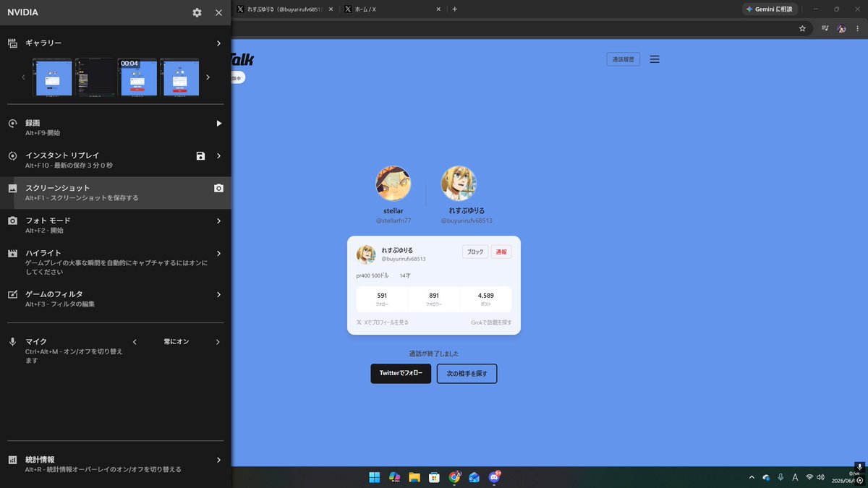The width and height of the screenshot is (868, 488).
Task: Open Microsoft 365 from the taskbar
Action: point(395,477)
